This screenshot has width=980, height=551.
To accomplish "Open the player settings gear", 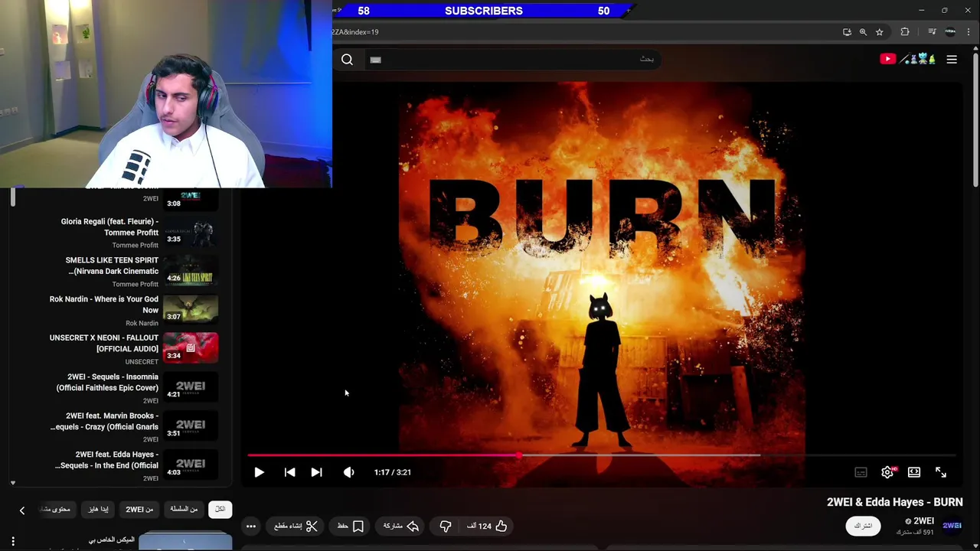I will (x=887, y=472).
